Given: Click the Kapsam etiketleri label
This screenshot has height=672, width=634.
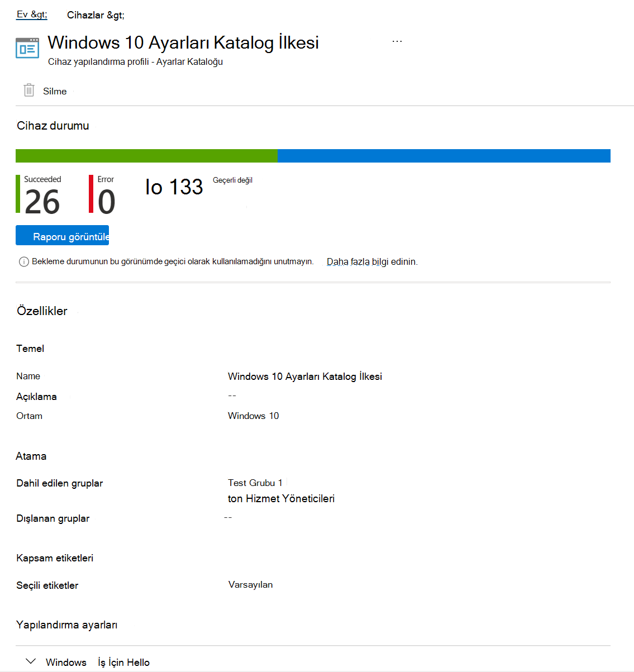Looking at the screenshot, I should coord(55,558).
